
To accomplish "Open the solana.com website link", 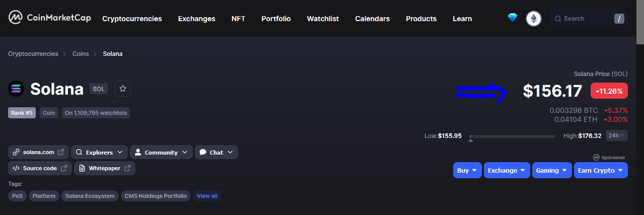I will pos(38,152).
